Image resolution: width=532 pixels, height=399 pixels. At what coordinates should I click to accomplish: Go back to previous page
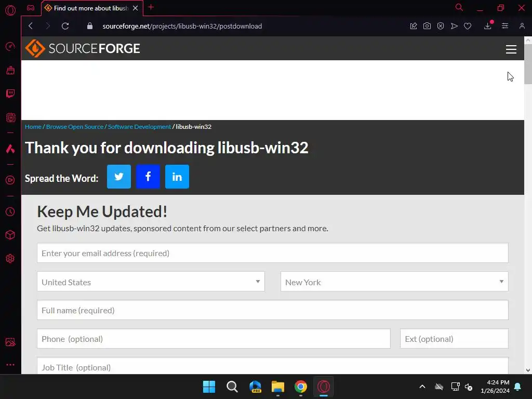pyautogui.click(x=31, y=26)
